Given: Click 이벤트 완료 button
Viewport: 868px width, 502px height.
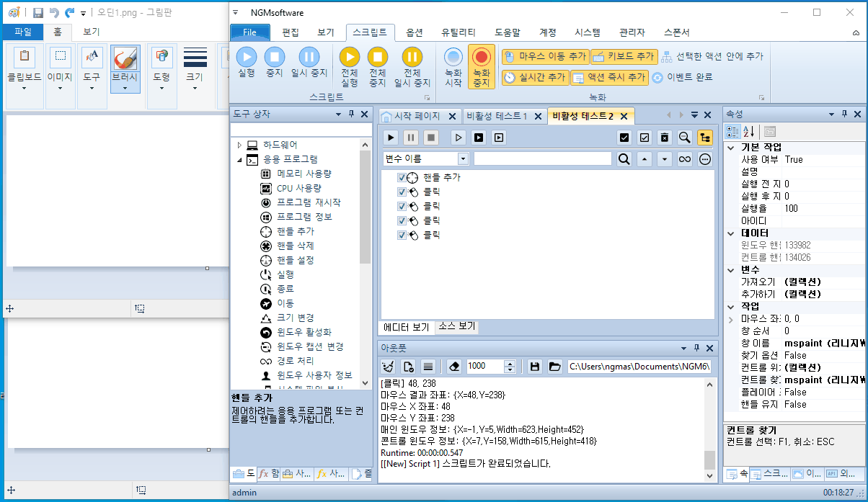Looking at the screenshot, I should [682, 77].
